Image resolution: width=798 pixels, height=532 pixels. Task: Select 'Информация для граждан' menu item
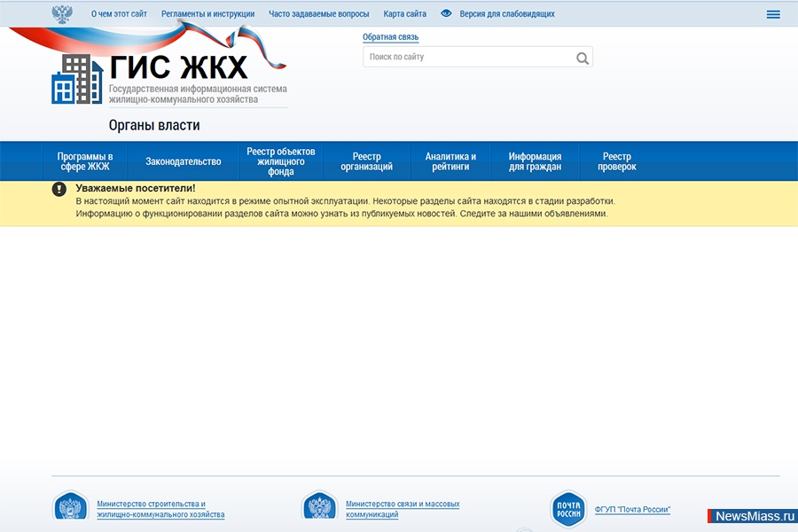pyautogui.click(x=535, y=161)
